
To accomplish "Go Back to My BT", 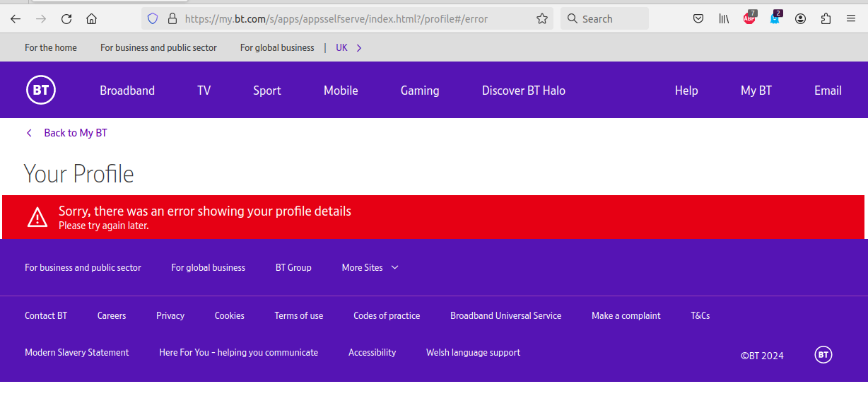I will pyautogui.click(x=76, y=133).
